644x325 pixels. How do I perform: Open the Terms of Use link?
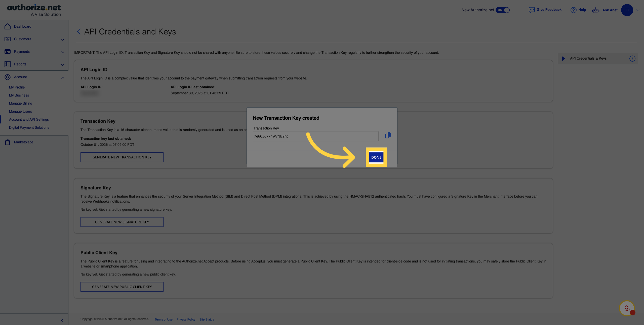164,319
